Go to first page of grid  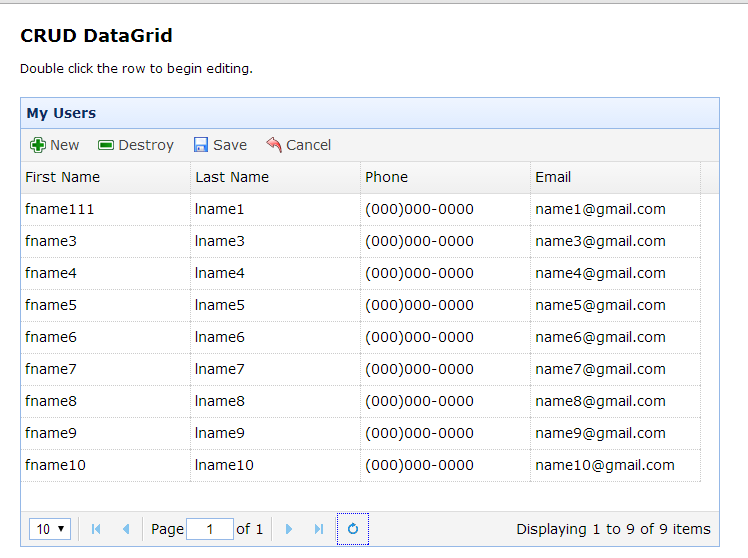96,529
